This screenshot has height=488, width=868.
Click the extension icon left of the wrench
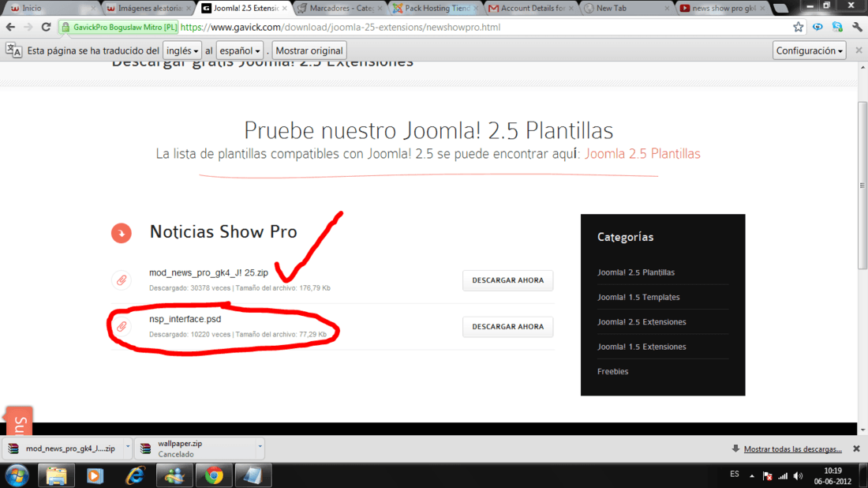pyautogui.click(x=837, y=27)
